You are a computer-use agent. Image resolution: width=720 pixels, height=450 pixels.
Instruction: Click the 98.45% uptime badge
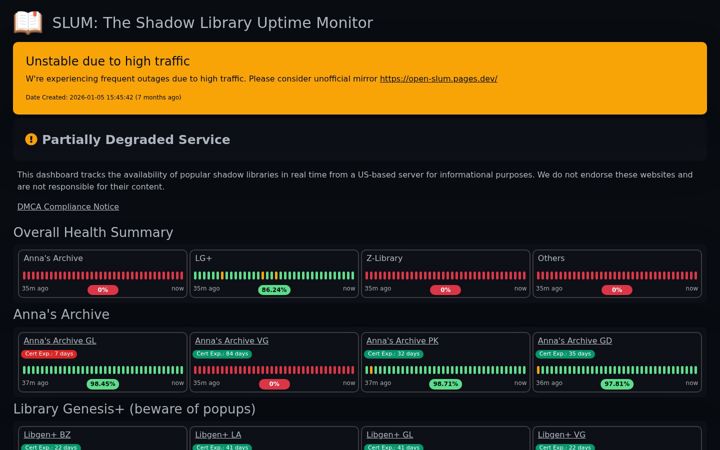tap(103, 384)
